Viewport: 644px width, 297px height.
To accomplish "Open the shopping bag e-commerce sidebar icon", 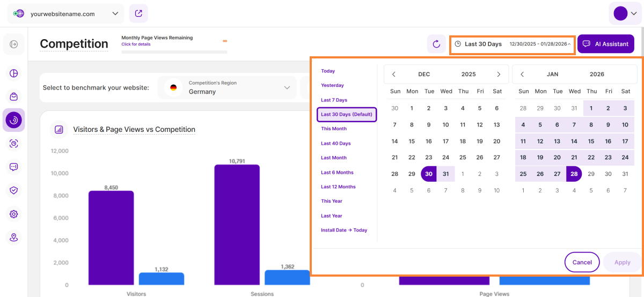I will point(14,96).
